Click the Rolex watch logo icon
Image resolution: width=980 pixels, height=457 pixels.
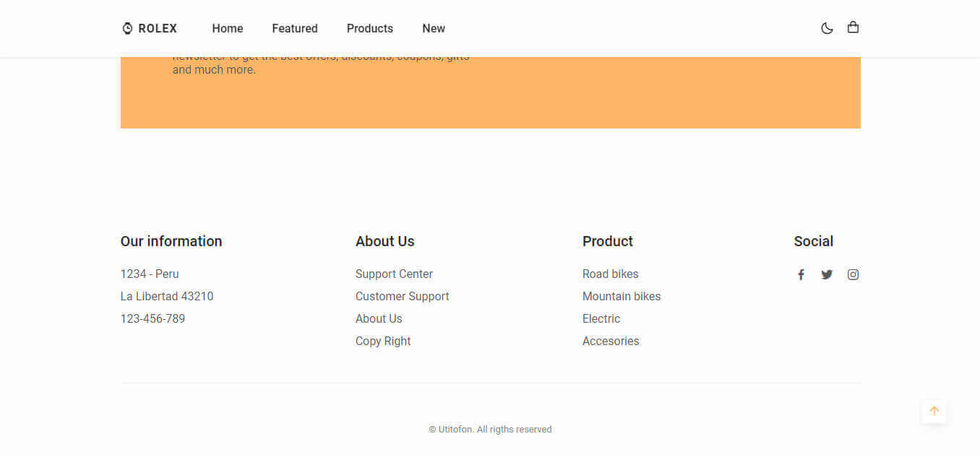coord(127,28)
